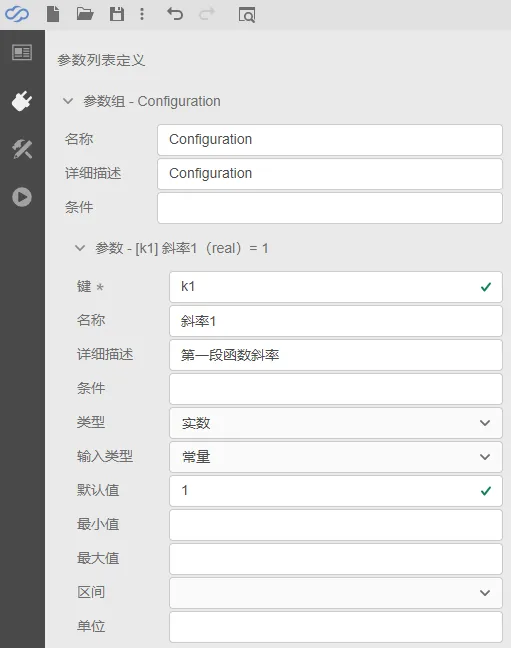Save using the floppy disk icon
The height and width of the screenshot is (648, 511).
click(x=117, y=14)
